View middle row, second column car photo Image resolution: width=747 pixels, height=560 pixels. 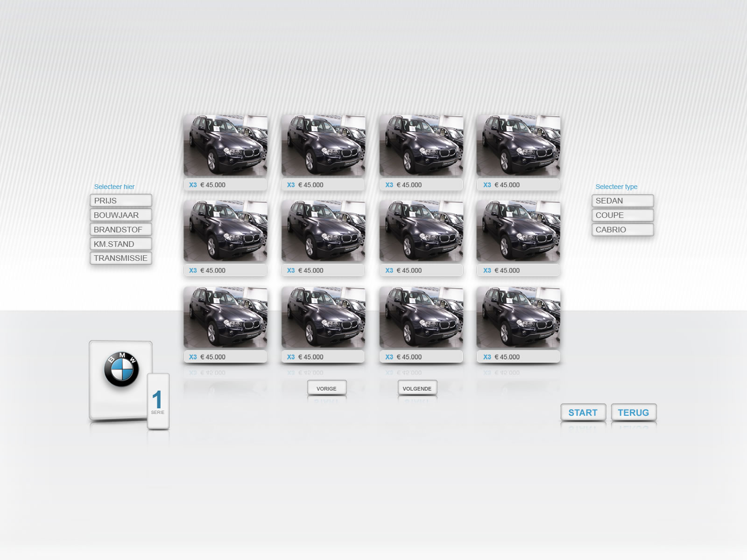(x=323, y=231)
